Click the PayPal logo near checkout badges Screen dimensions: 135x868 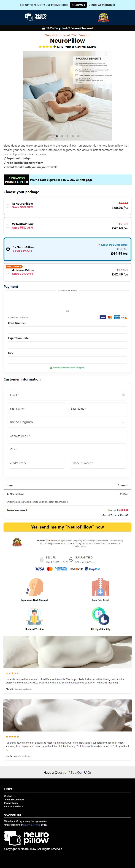[92, 569]
